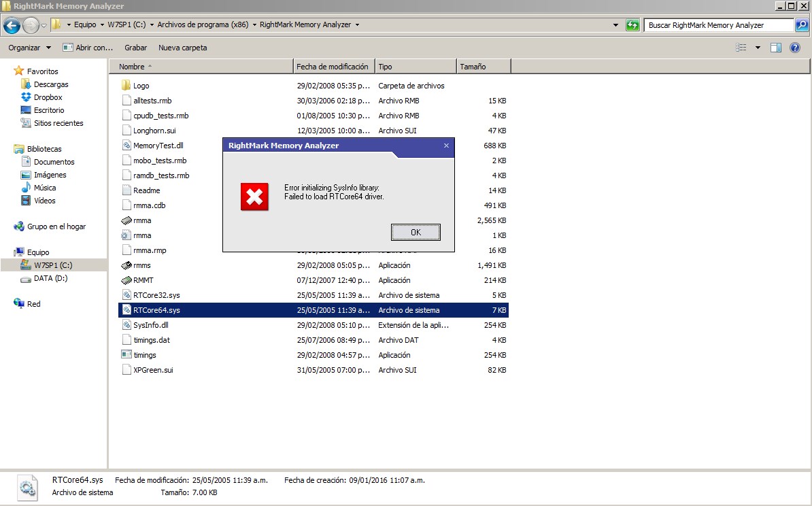Open the Documentos library
The height and width of the screenshot is (506, 812).
point(54,162)
